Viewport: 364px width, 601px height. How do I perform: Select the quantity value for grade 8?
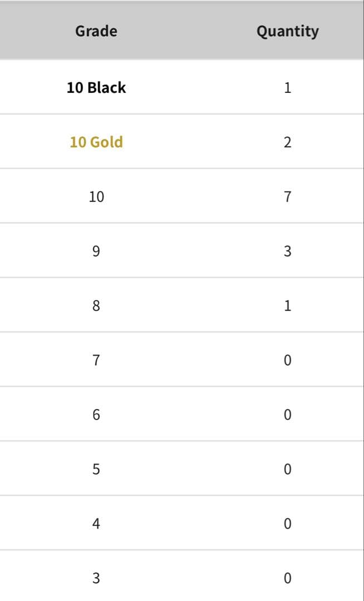click(x=287, y=306)
